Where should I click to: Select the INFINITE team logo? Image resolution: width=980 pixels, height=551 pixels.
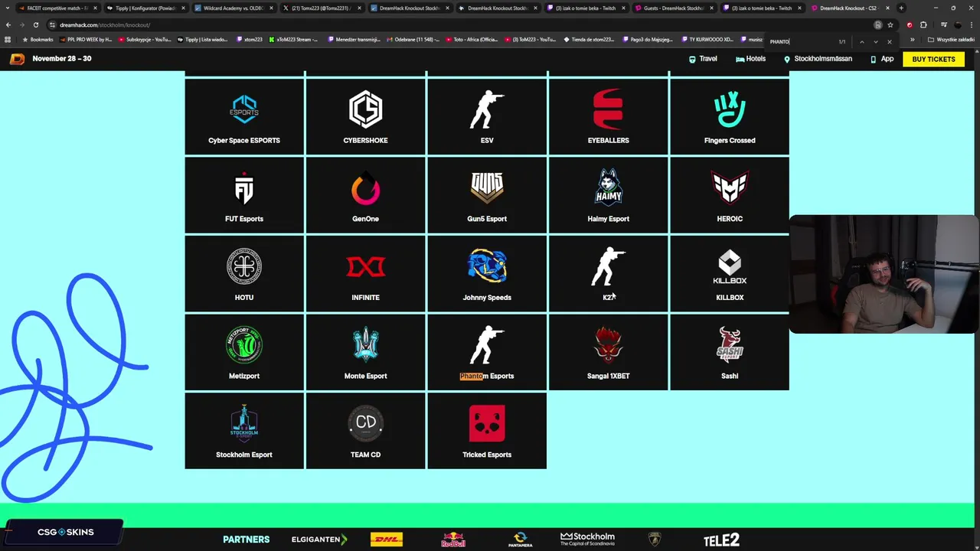pos(365,266)
